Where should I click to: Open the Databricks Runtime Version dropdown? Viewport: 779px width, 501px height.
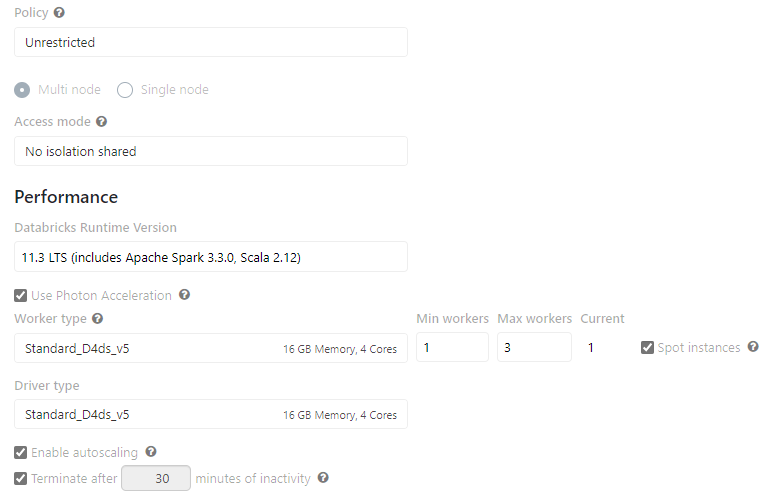click(210, 257)
